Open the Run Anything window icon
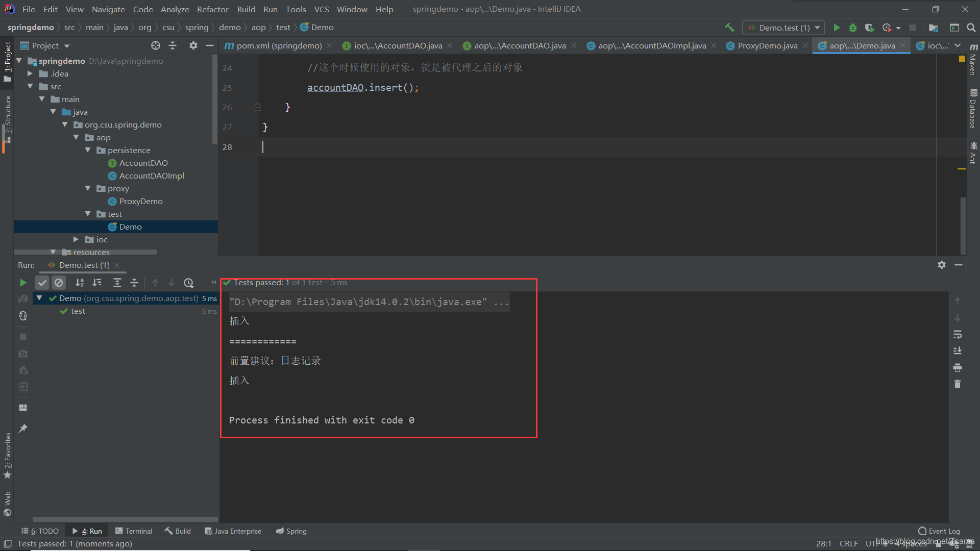The height and width of the screenshot is (551, 980). 954,28
